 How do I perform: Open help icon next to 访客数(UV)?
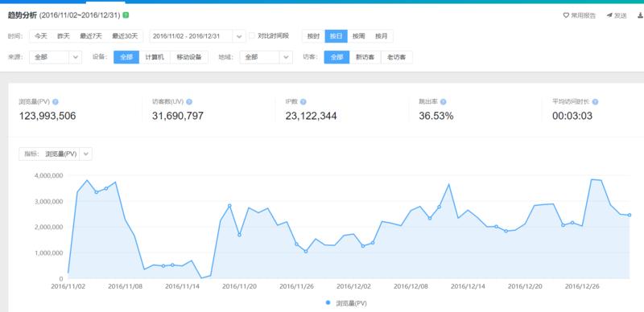(189, 102)
